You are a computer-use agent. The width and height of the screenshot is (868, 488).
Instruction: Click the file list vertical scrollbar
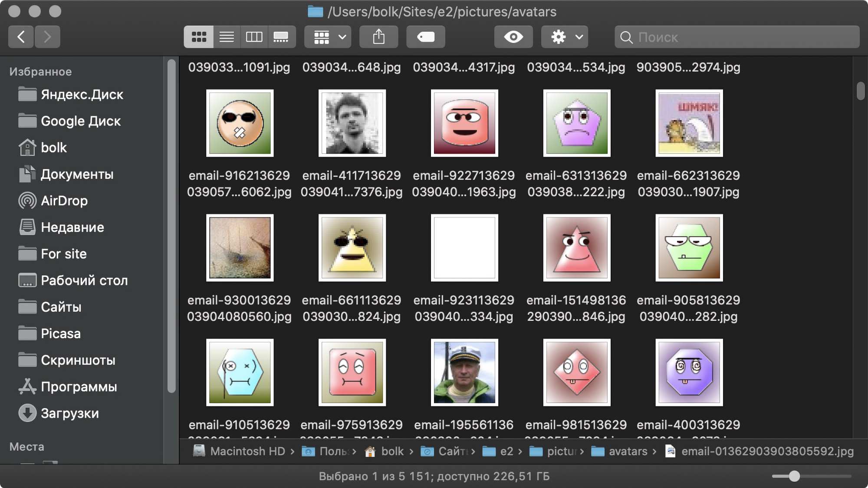(x=861, y=91)
